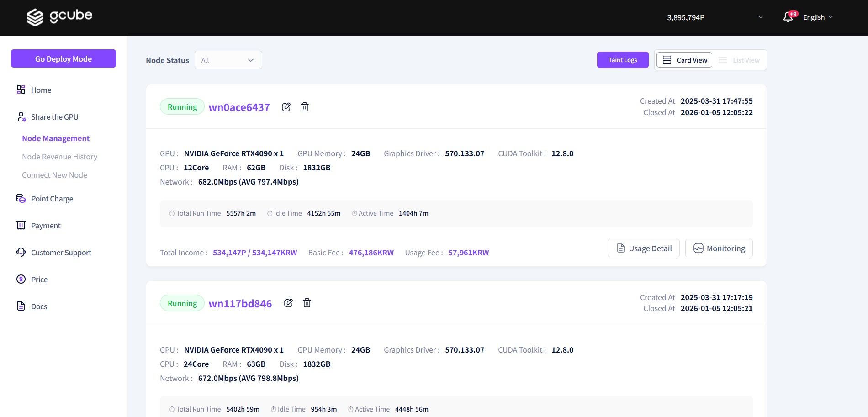Delete node wn117bd846 with trash icon
The height and width of the screenshot is (417, 868).
pyautogui.click(x=307, y=303)
